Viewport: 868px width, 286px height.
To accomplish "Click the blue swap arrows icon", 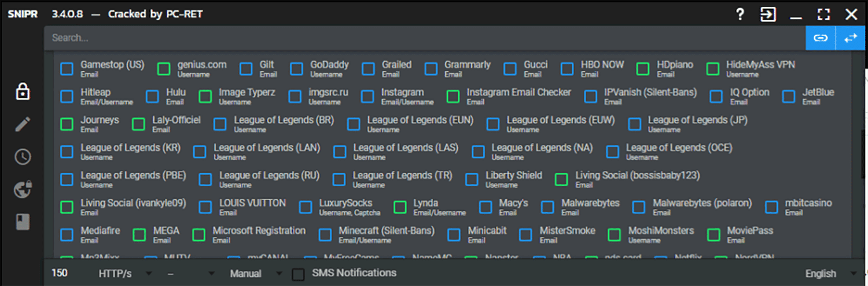I will pyautogui.click(x=851, y=38).
